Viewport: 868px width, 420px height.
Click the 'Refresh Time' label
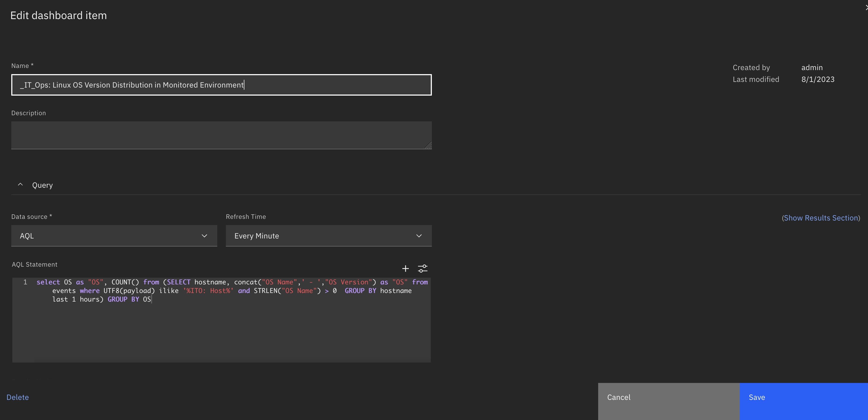point(246,216)
